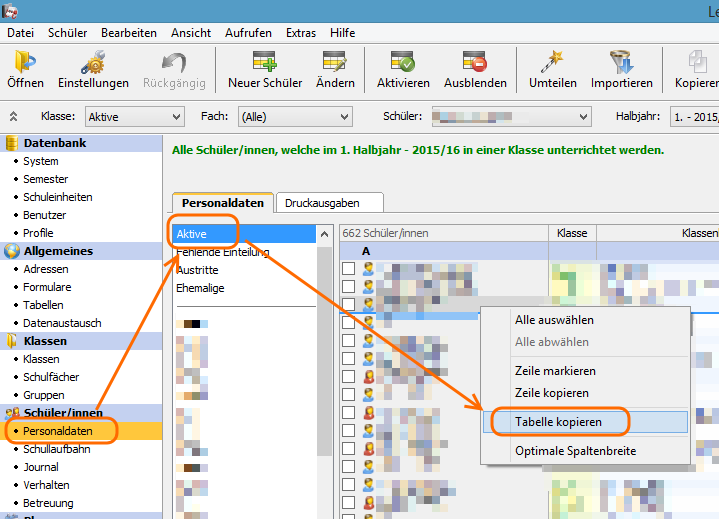719x519 pixels.
Task: Open the Extras menu
Action: (x=301, y=33)
